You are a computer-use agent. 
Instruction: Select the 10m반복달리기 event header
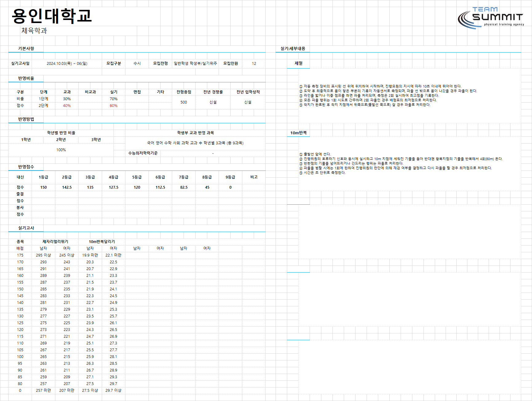(x=102, y=242)
